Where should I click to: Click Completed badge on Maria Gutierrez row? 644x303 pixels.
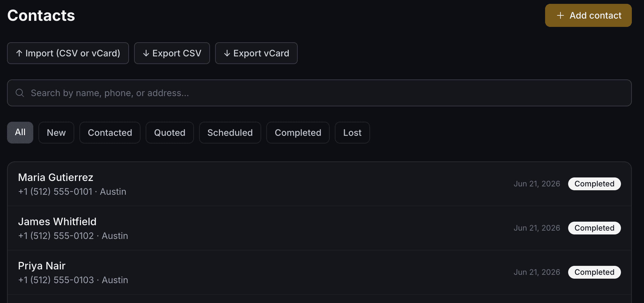tap(594, 184)
